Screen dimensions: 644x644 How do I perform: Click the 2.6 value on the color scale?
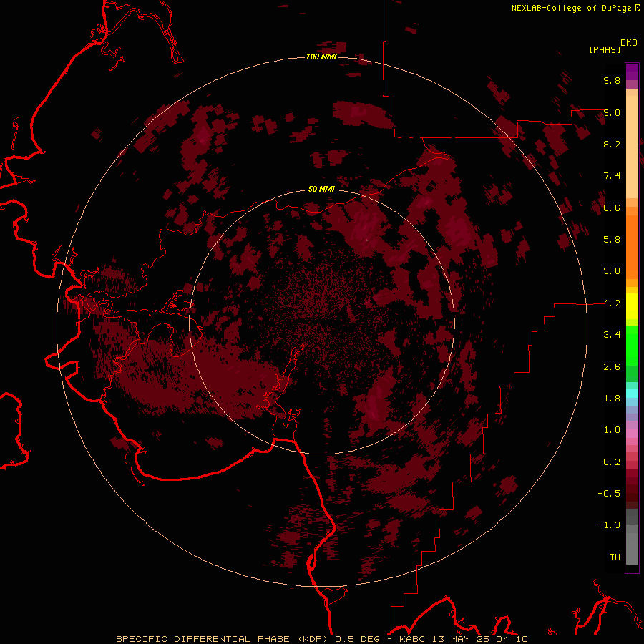click(612, 367)
